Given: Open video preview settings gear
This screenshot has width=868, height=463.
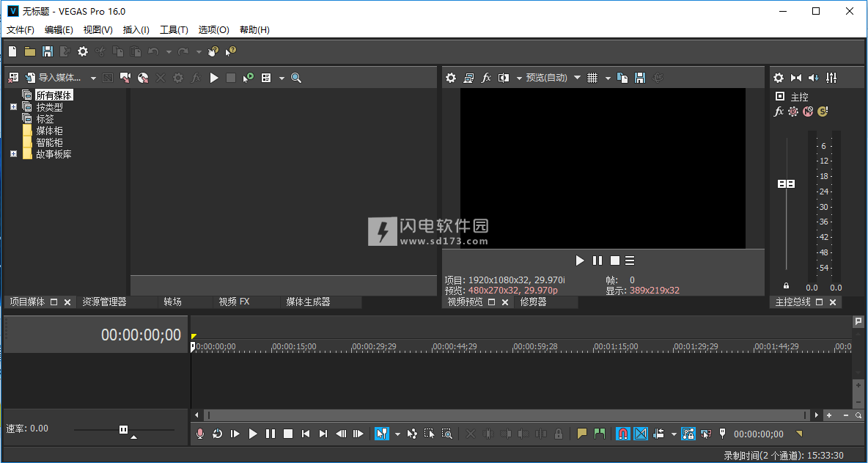Looking at the screenshot, I should pyautogui.click(x=451, y=78).
